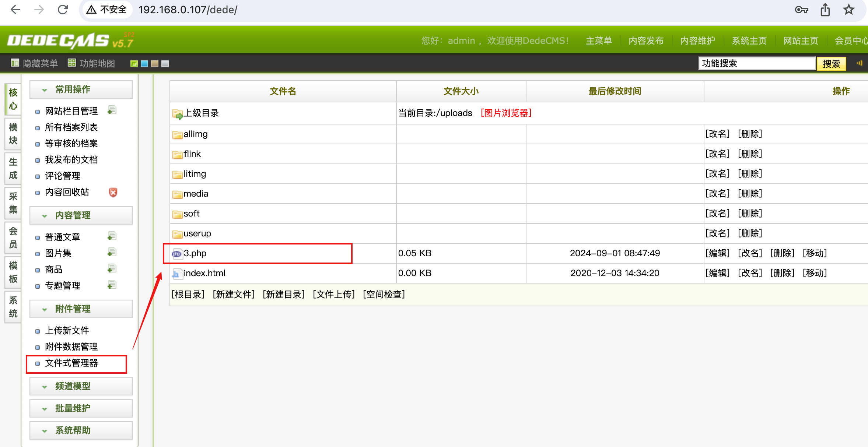Open the 图片浏览器 link

(x=506, y=113)
